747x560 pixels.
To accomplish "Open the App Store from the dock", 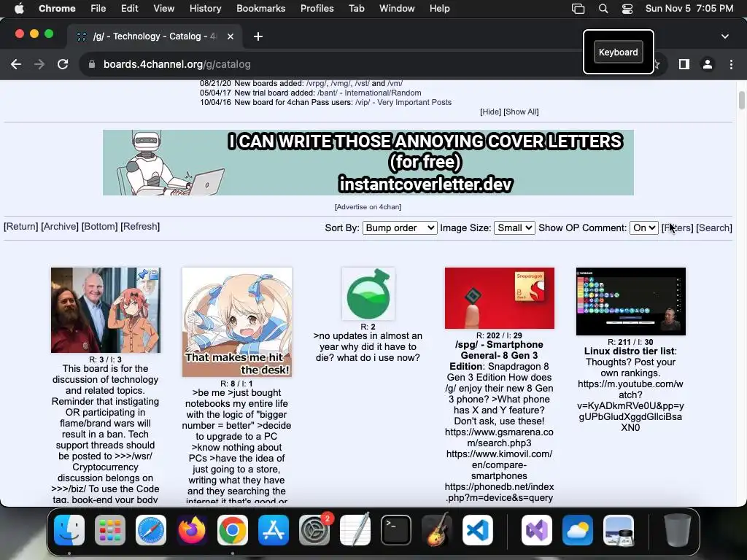I will [274, 530].
